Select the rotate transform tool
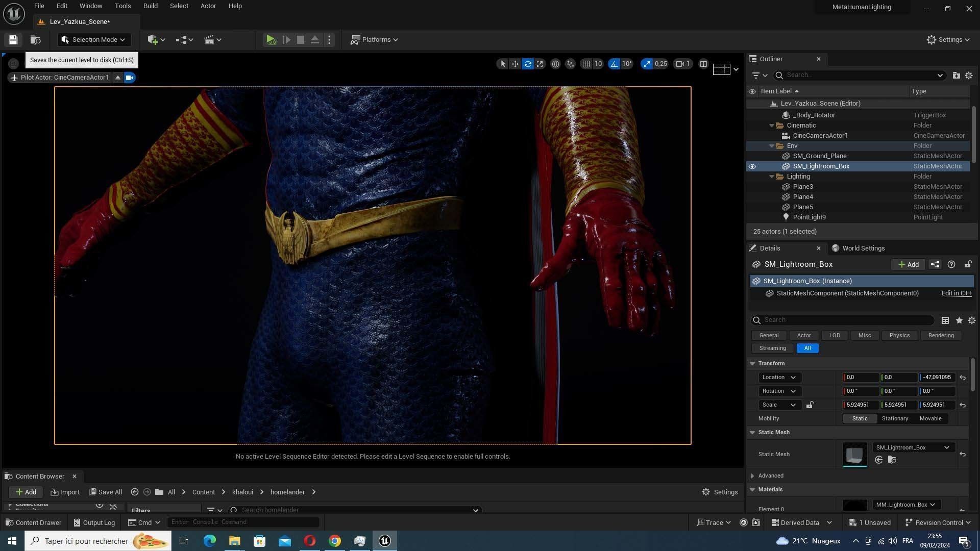This screenshot has width=980, height=551. (528, 64)
